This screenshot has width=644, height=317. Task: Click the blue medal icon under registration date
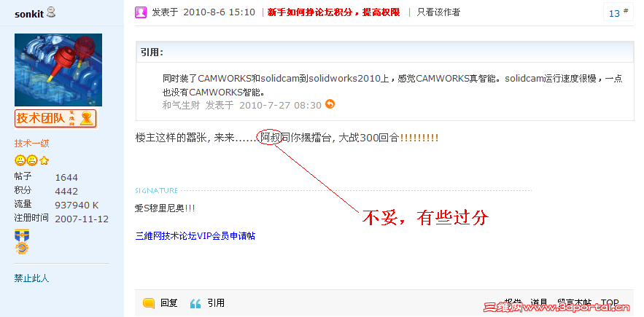pyautogui.click(x=22, y=235)
